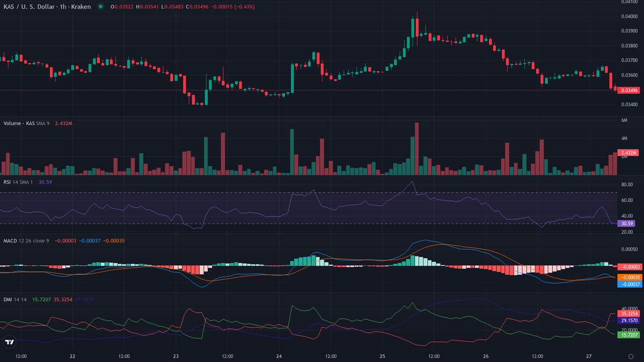This screenshot has width=644, height=362.
Task: Click the orange −0.00035 MACD axis tag
Action: pyautogui.click(x=629, y=277)
